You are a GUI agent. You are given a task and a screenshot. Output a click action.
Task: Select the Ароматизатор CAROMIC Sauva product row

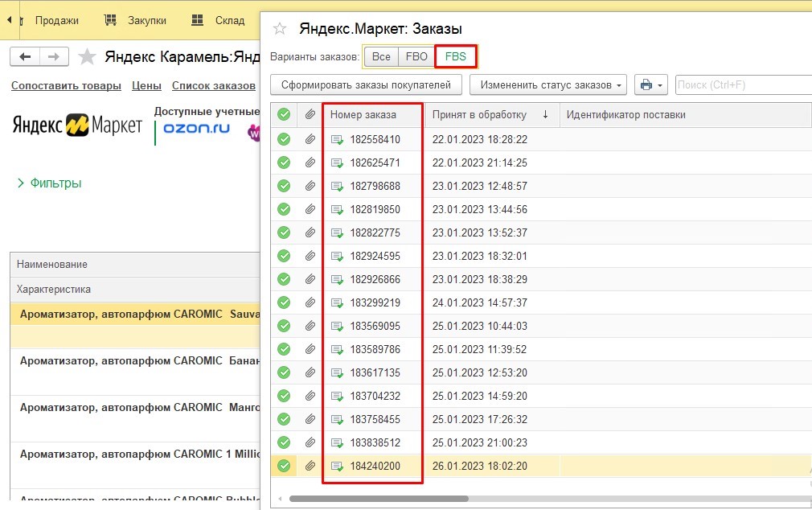tap(135, 314)
